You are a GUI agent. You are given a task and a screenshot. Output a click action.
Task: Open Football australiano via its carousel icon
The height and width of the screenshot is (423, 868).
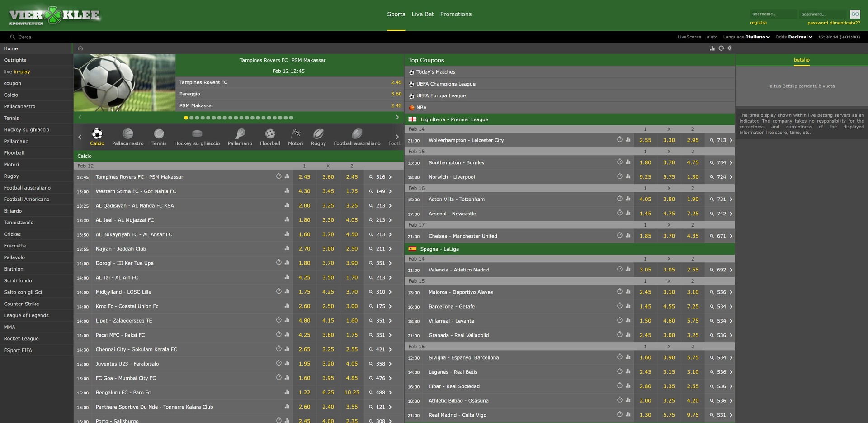click(x=357, y=133)
